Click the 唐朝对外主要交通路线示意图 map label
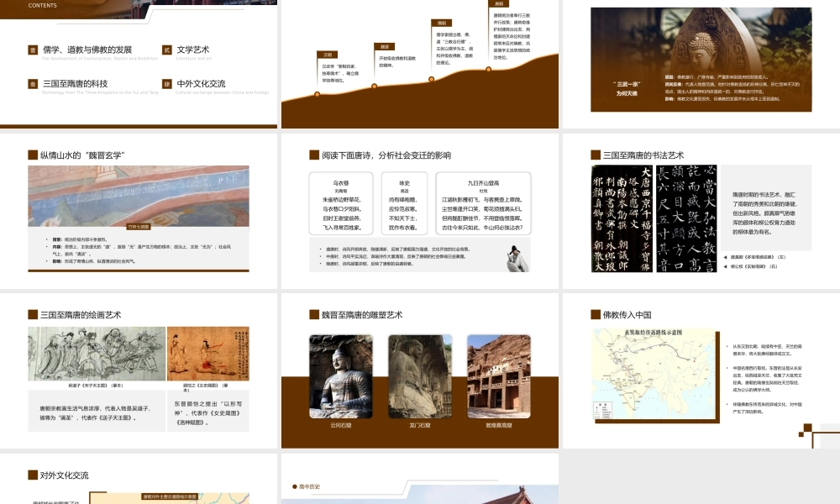This screenshot has width=840, height=504. (x=170, y=496)
